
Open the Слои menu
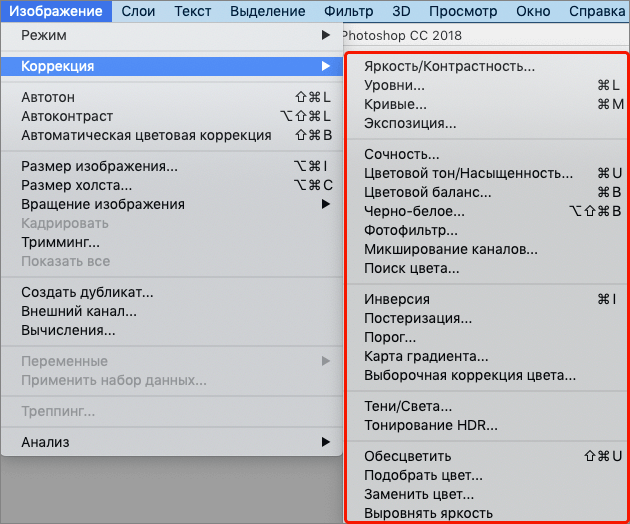[x=138, y=11]
